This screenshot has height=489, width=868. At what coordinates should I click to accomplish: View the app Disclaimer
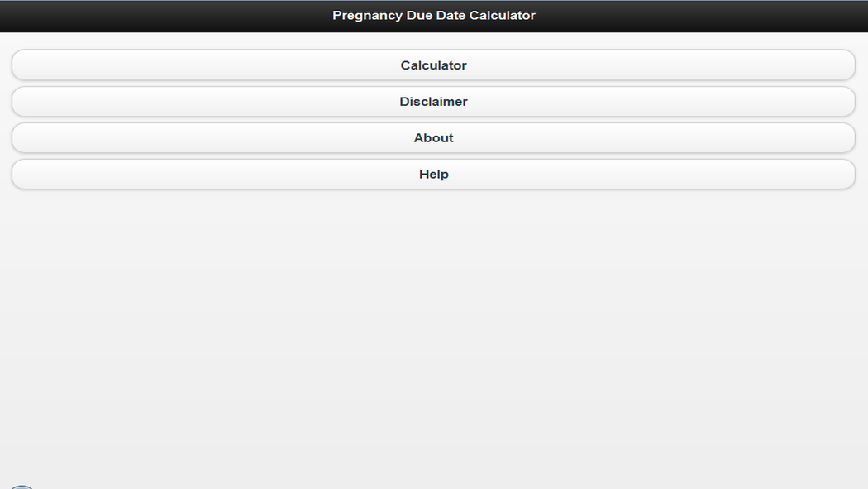click(433, 102)
